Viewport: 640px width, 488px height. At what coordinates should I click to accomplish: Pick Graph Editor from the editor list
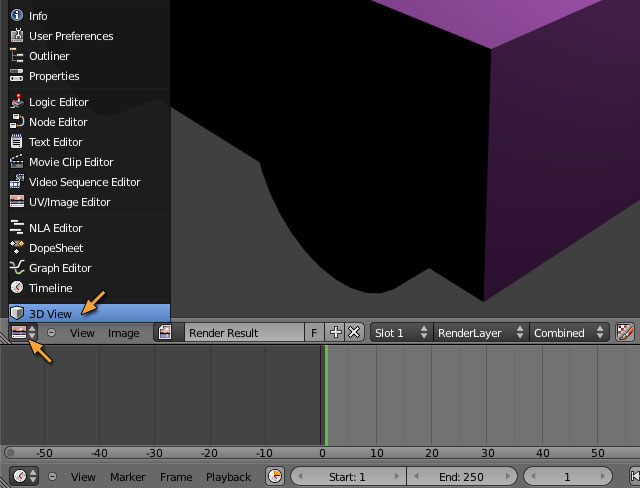[60, 268]
